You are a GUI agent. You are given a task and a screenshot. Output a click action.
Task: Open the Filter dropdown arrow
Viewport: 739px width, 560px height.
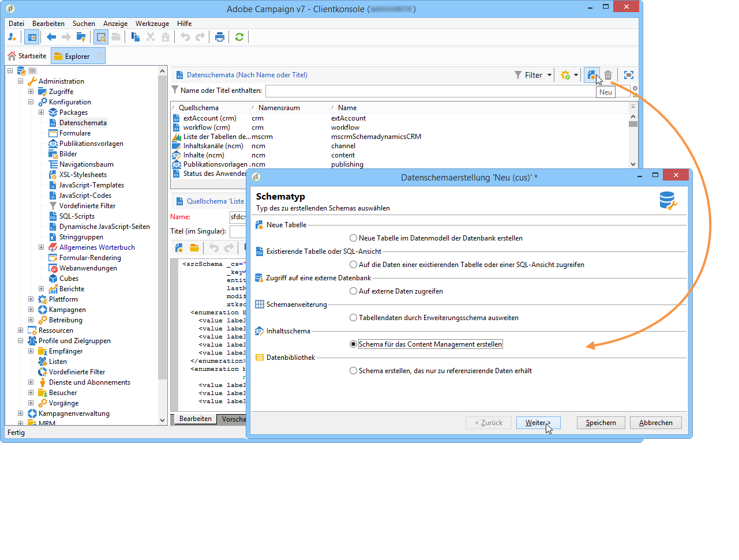(x=549, y=75)
